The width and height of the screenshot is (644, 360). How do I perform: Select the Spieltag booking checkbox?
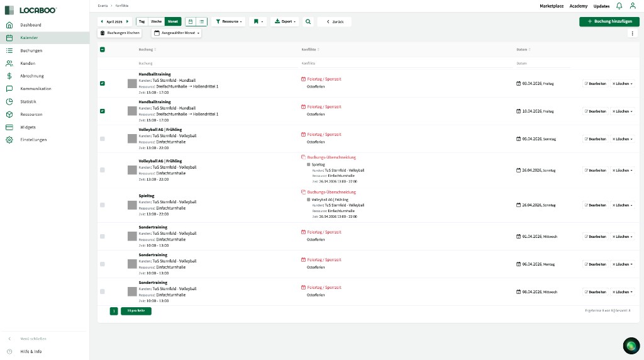coord(103,205)
